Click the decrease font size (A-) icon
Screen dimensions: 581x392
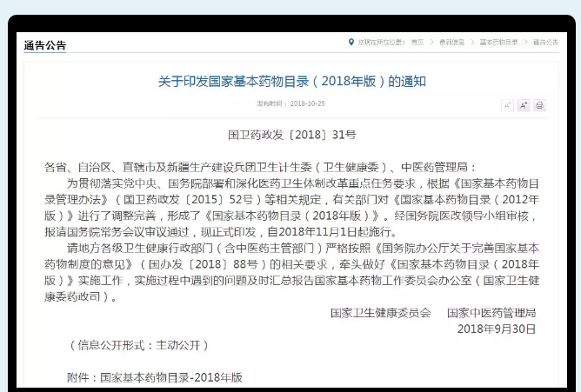pos(507,105)
